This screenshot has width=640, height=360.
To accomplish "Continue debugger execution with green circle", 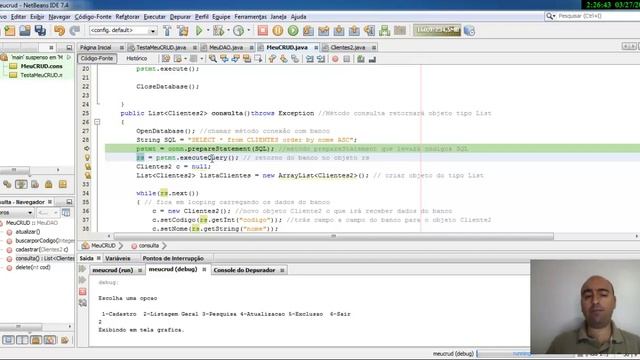I will [x=293, y=31].
